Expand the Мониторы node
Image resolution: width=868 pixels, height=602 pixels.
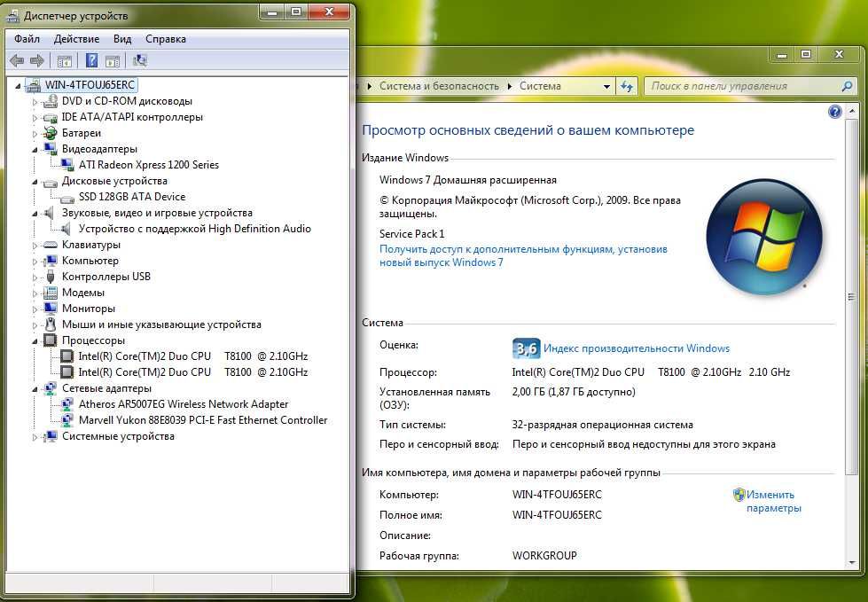click(35, 309)
